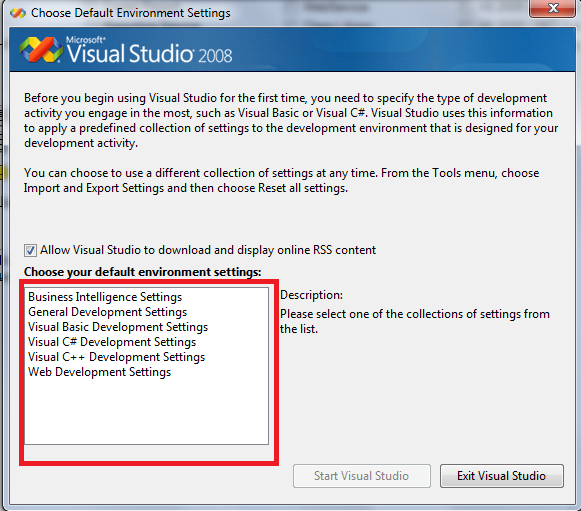Viewport: 581px width, 511px height.
Task: Click the Visual Studio title bar icon
Action: tap(17, 13)
